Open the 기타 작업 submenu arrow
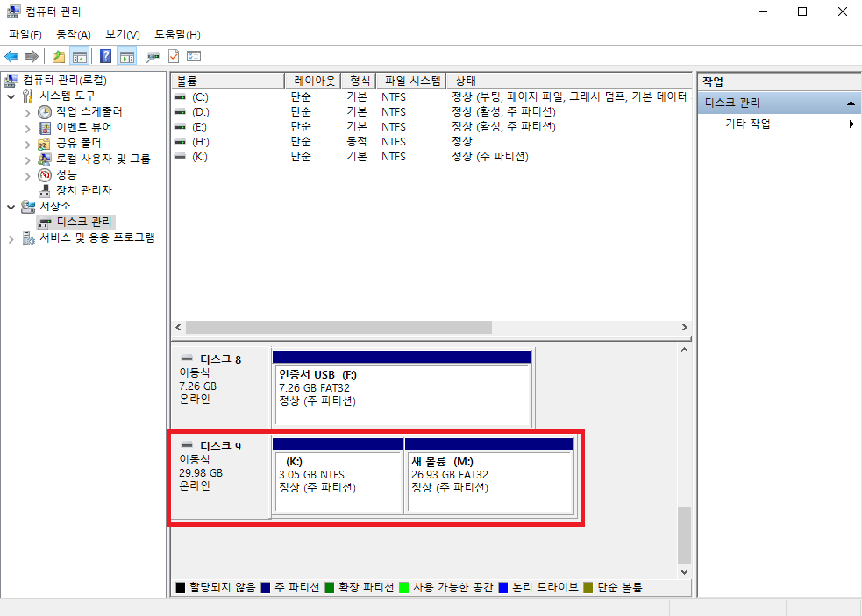The width and height of the screenshot is (862, 616). point(851,124)
